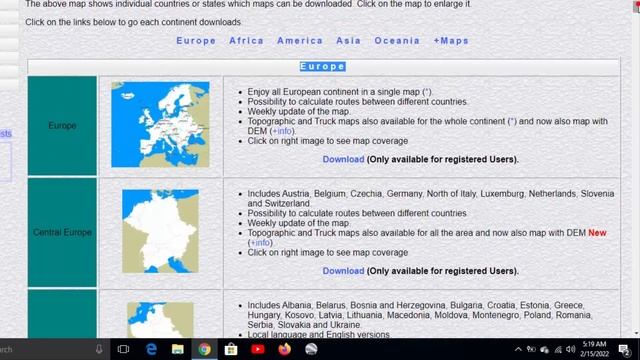Open Microsoft Store from the taskbar
The width and height of the screenshot is (640, 360).
[231, 349]
